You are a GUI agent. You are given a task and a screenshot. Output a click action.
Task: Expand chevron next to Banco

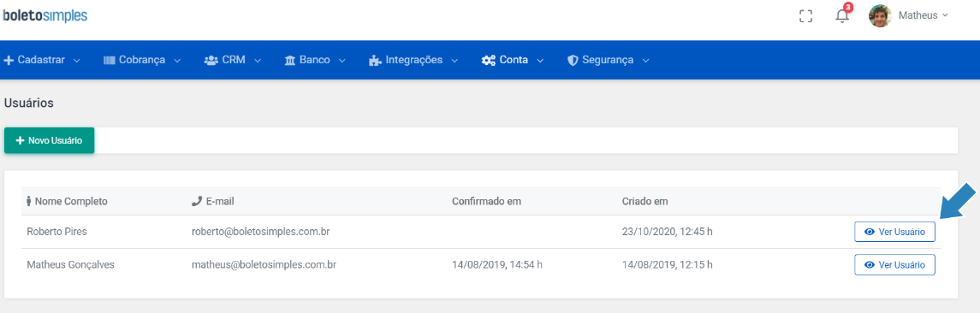tap(342, 61)
